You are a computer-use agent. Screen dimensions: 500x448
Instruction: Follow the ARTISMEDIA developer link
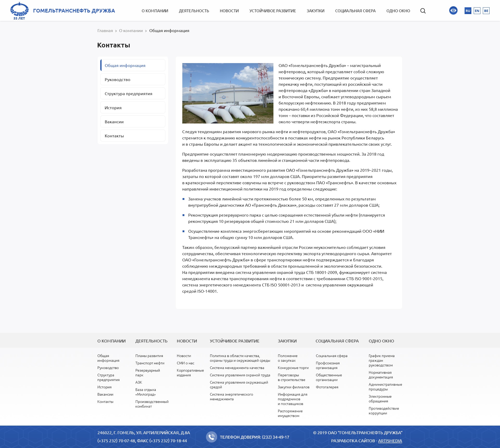(390, 441)
